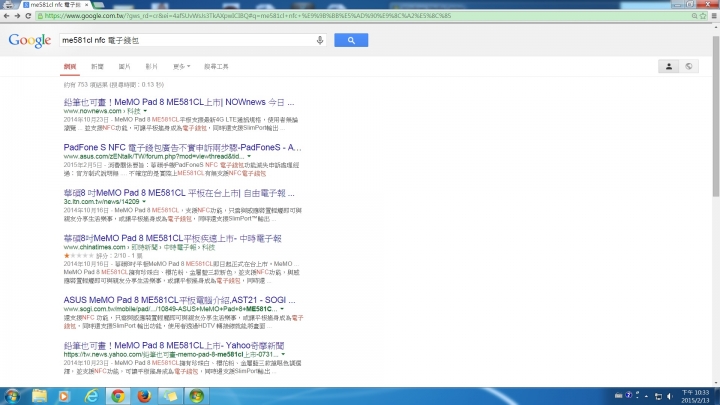Image resolution: width=720 pixels, height=405 pixels.
Task: Click the page vertical scrollbar thumb
Action: [x=716, y=116]
